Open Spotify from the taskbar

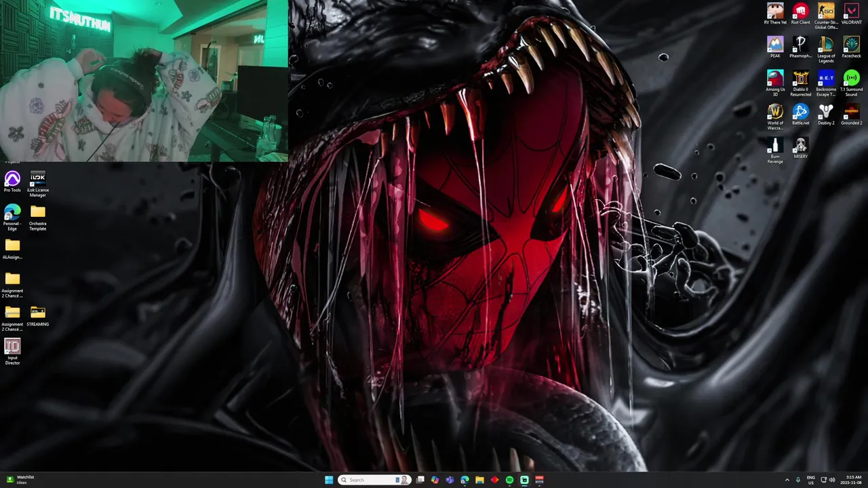tap(509, 480)
